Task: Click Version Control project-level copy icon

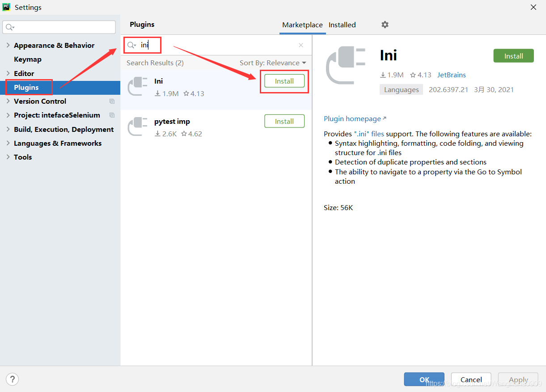Action: pyautogui.click(x=112, y=101)
